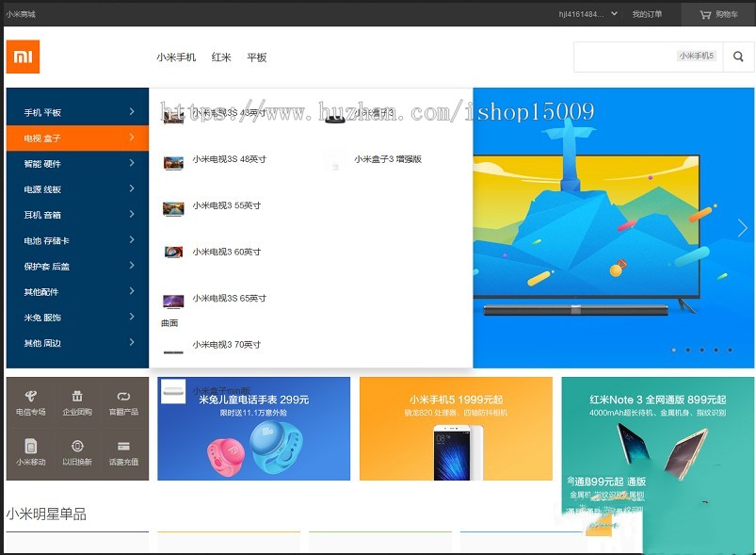Click the search magnifier icon
The height and width of the screenshot is (555, 756).
tap(738, 57)
